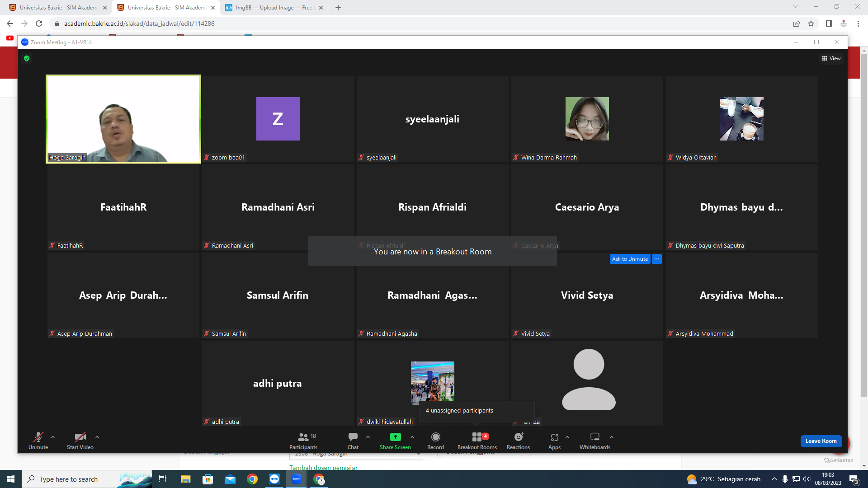Open Chrome side panel icon

829,23
